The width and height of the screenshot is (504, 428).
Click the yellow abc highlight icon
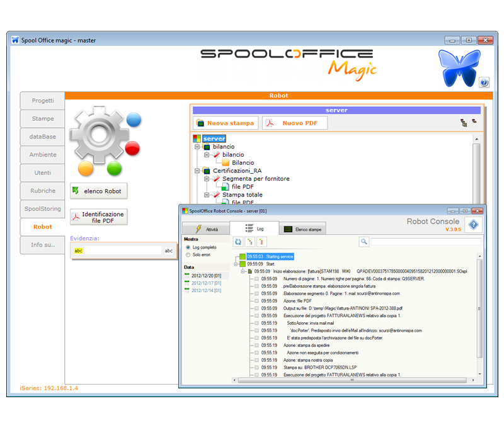point(78,251)
